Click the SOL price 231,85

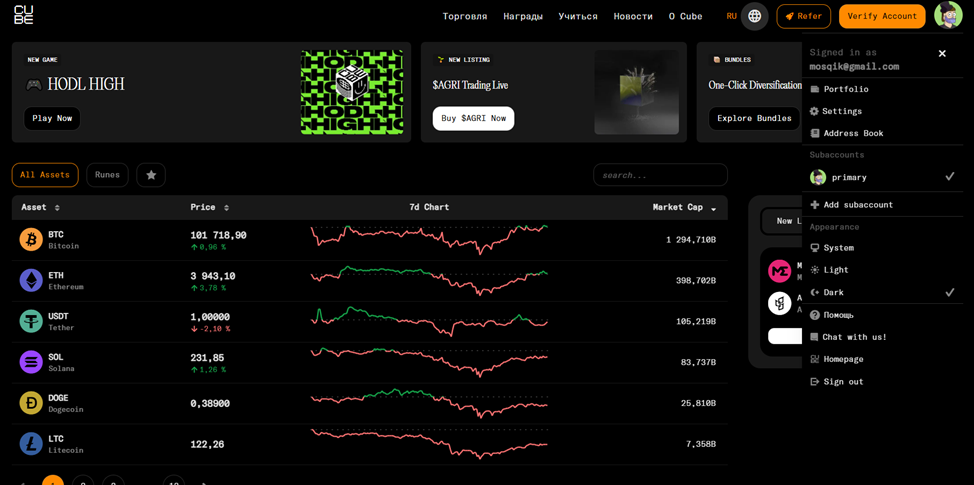tap(207, 358)
